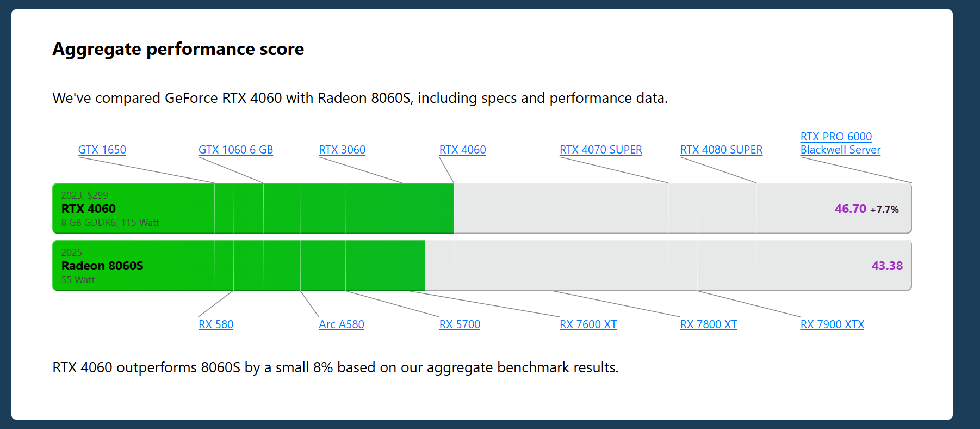This screenshot has width=980, height=429.
Task: Open RTX PRO 6000 Blackwell Server link
Action: (x=840, y=143)
